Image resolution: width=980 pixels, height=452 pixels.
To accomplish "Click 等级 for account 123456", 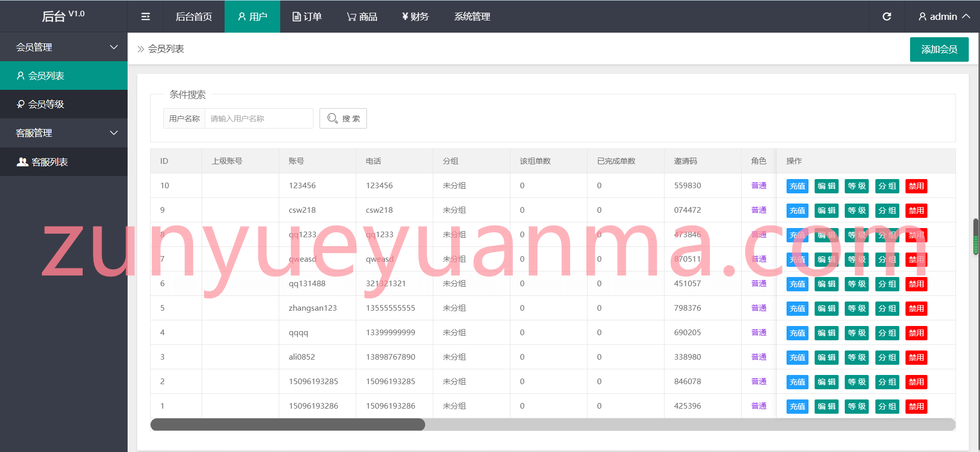I will pos(856,186).
